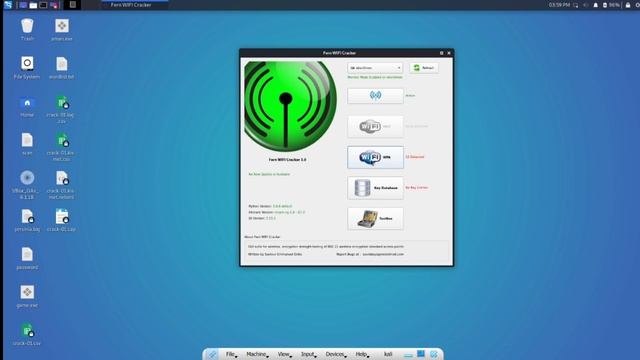Open the Kali applications menu in panel

click(x=8, y=5)
